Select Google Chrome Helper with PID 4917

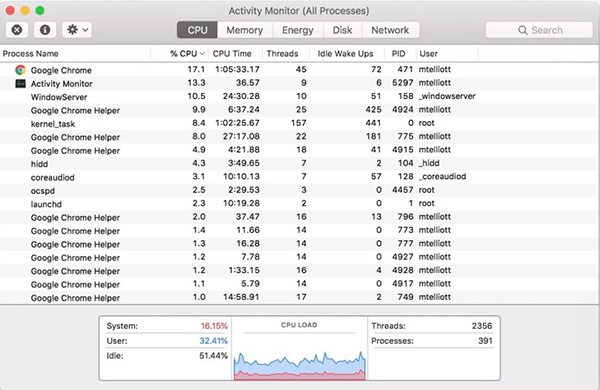[x=299, y=284]
